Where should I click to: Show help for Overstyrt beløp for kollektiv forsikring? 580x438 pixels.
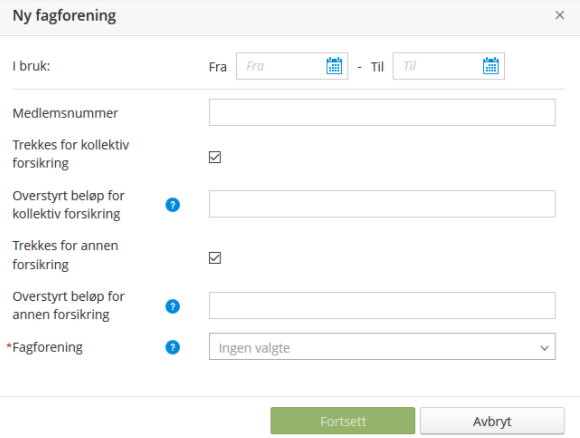click(x=172, y=205)
